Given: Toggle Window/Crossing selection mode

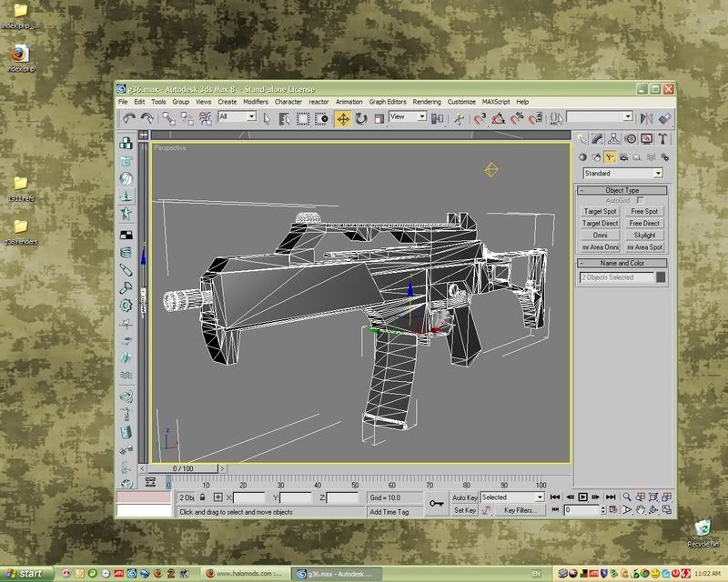Looking at the screenshot, I should tap(321, 119).
